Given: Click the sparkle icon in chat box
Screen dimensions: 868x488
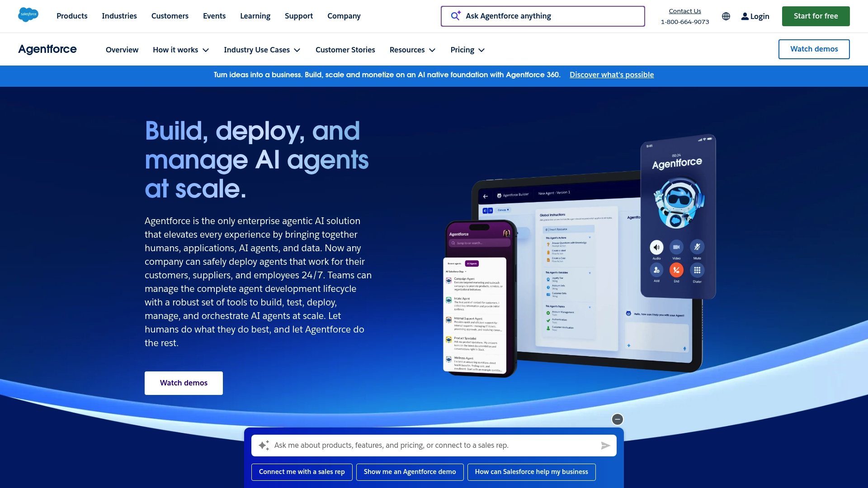Looking at the screenshot, I should click(264, 446).
